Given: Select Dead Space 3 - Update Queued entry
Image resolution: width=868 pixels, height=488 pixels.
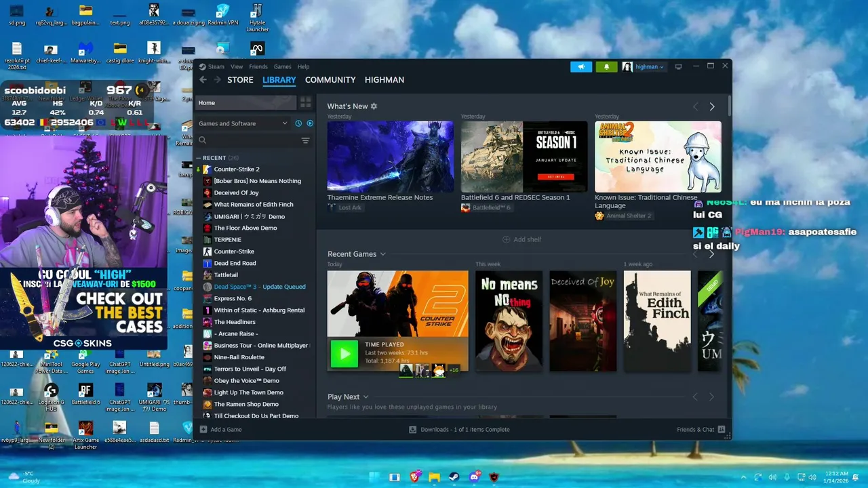Looking at the screenshot, I should [x=260, y=287].
